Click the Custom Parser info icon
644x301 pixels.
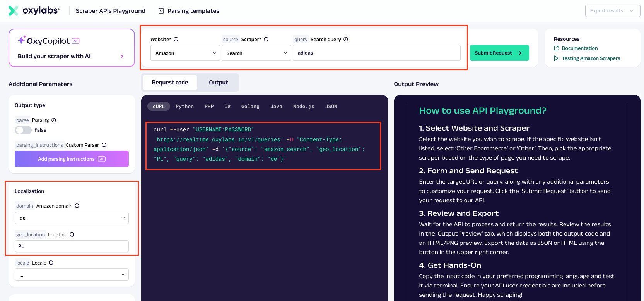[104, 145]
